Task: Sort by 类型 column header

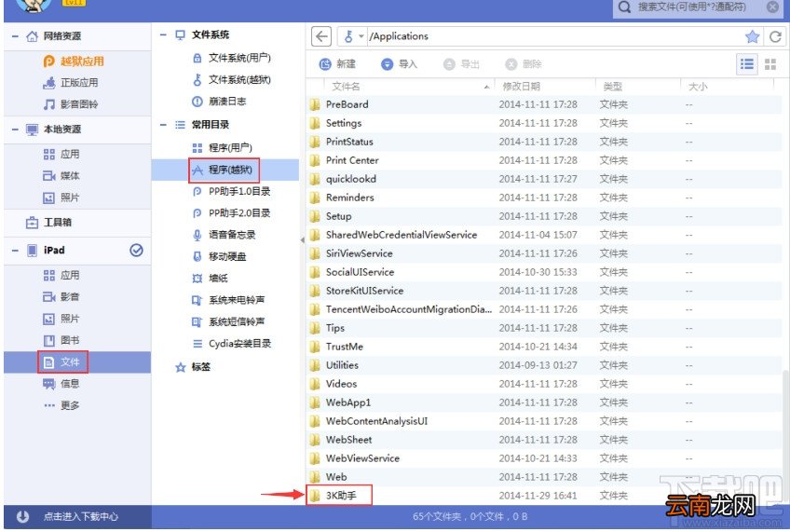Action: click(x=638, y=86)
